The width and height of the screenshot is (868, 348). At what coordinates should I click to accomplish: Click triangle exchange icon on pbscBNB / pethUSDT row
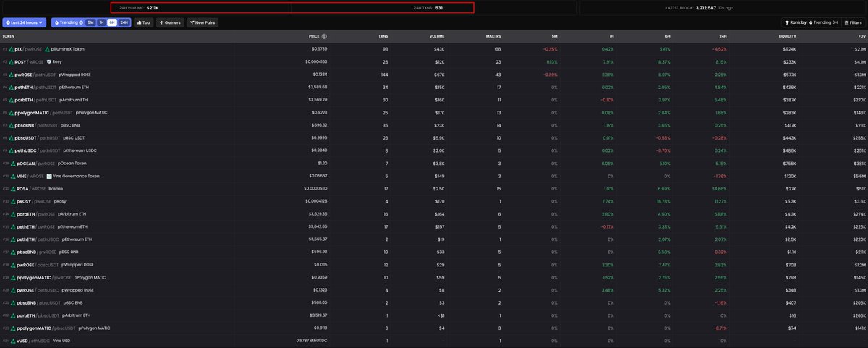click(12, 125)
